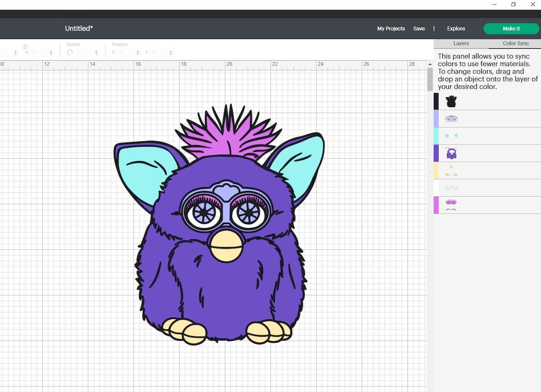Click the cream beak and feet thumbnail

click(x=451, y=170)
